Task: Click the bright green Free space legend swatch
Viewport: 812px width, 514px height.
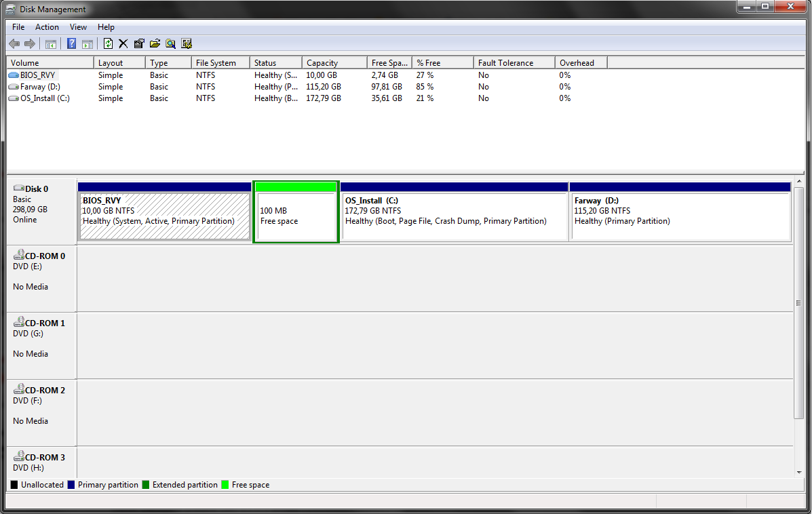Action: click(225, 484)
